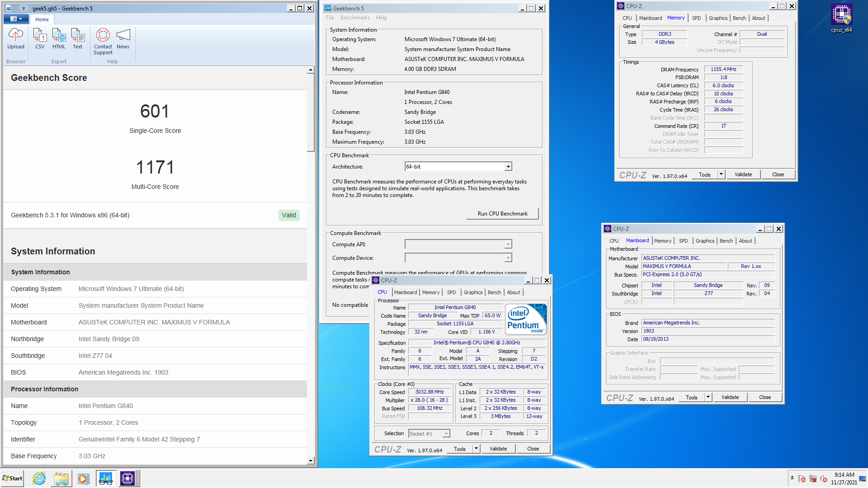The image size is (868, 488).
Task: Select the SPD tab in the CPU-Z Memory window
Action: click(696, 18)
